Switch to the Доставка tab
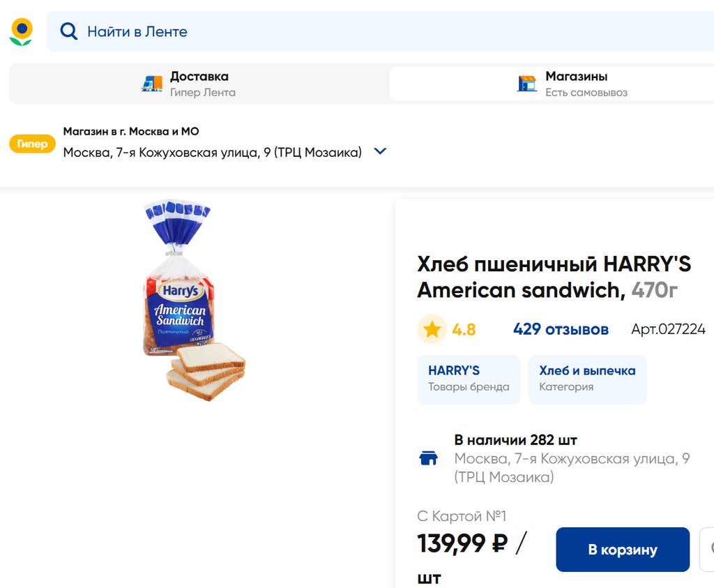 coord(199,84)
